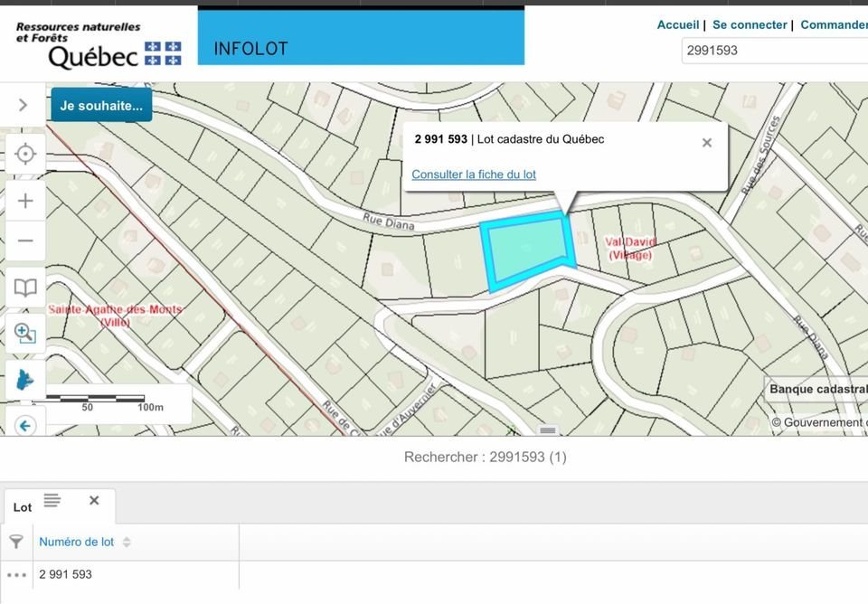868x604 pixels.
Task: Click the table filter funnel icon
Action: click(x=16, y=542)
